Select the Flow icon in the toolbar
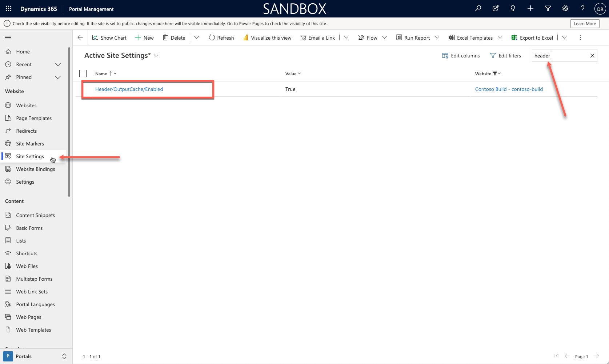Screen dimensions: 609x364 (361, 37)
